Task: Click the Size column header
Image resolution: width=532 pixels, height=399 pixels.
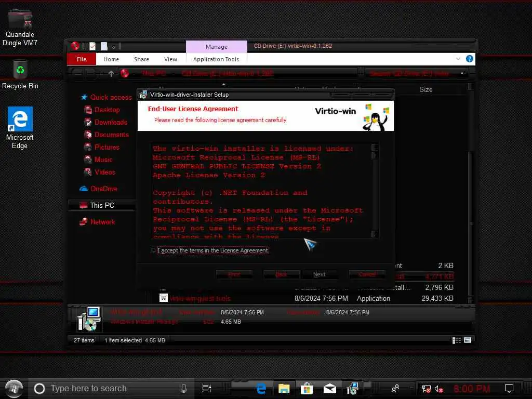Action: click(426, 89)
